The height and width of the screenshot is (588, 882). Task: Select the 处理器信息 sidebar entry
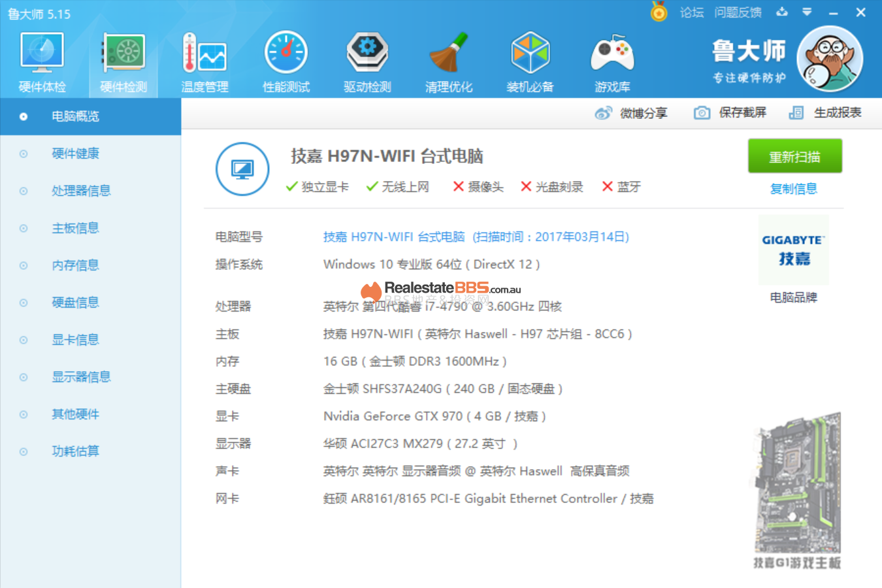[81, 191]
